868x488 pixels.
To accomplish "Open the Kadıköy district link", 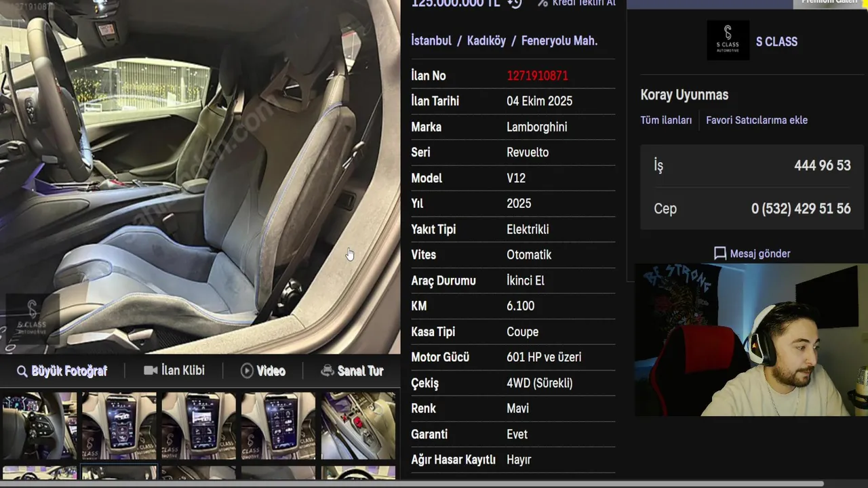I will 486,41.
